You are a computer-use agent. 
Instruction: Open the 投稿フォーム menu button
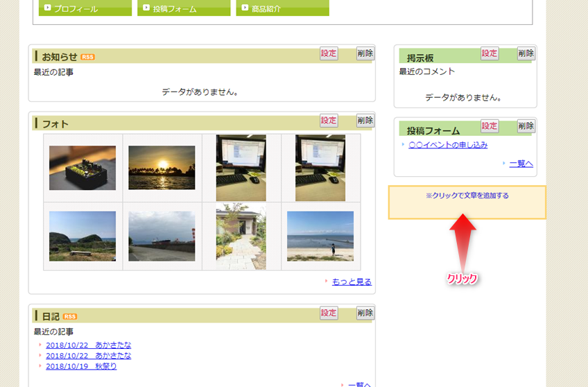[184, 8]
